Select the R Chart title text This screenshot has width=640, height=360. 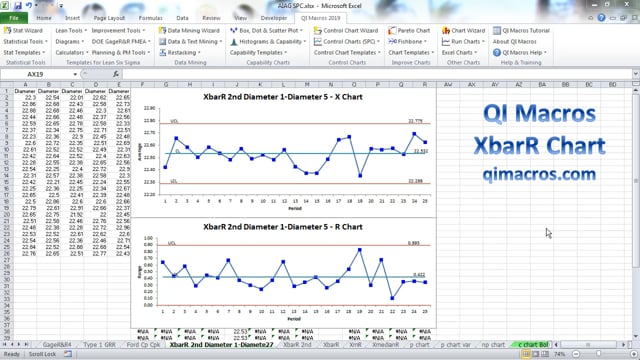click(283, 227)
